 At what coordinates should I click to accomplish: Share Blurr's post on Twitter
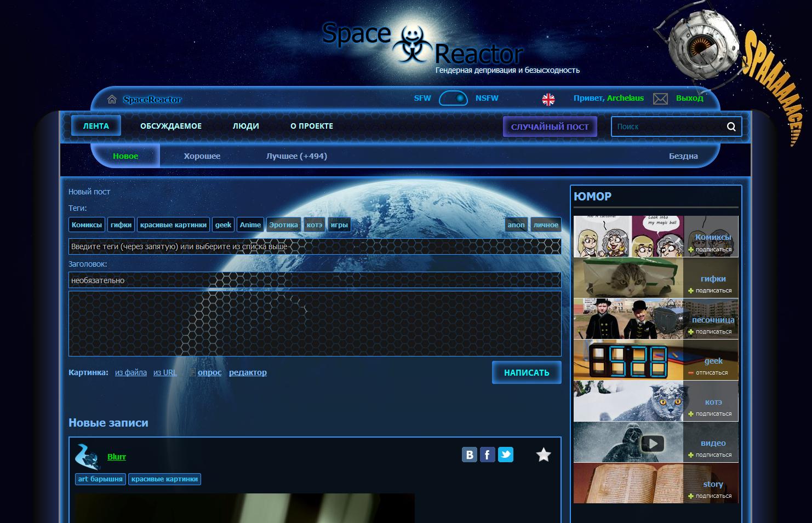tap(506, 455)
